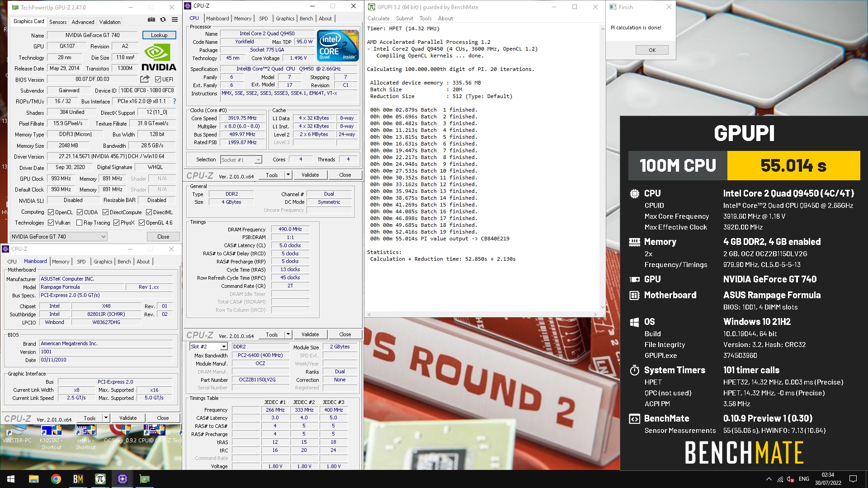
Task: Click Validate in the CPU-Z CPU window
Action: [310, 175]
